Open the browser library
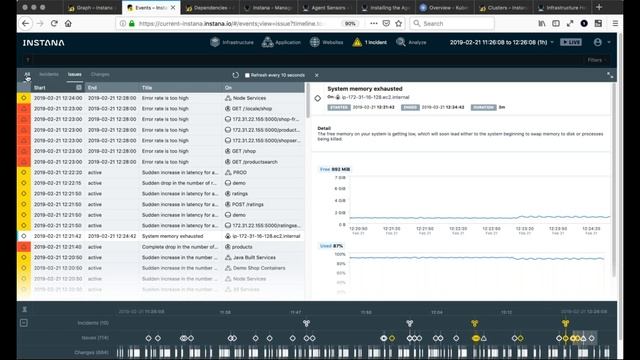This screenshot has width=640, height=360. click(542, 24)
